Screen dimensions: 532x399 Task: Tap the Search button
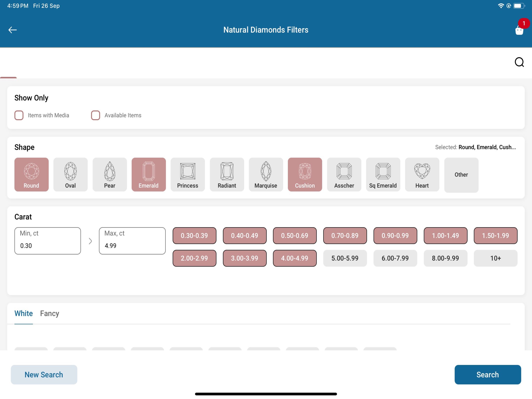(488, 375)
